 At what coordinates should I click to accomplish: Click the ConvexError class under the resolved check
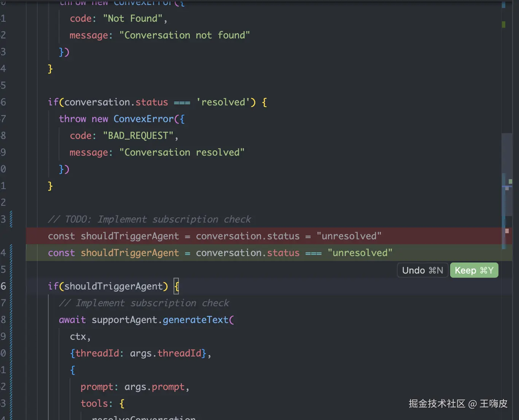143,119
